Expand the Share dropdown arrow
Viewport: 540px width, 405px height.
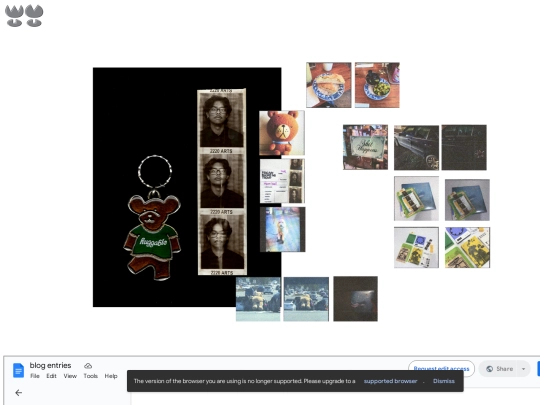pyautogui.click(x=523, y=369)
